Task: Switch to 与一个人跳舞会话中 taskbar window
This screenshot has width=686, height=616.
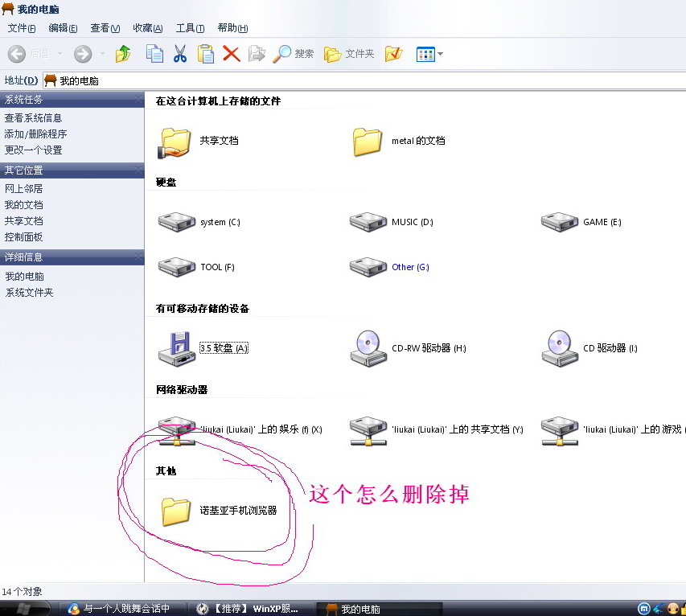Action: (121, 609)
